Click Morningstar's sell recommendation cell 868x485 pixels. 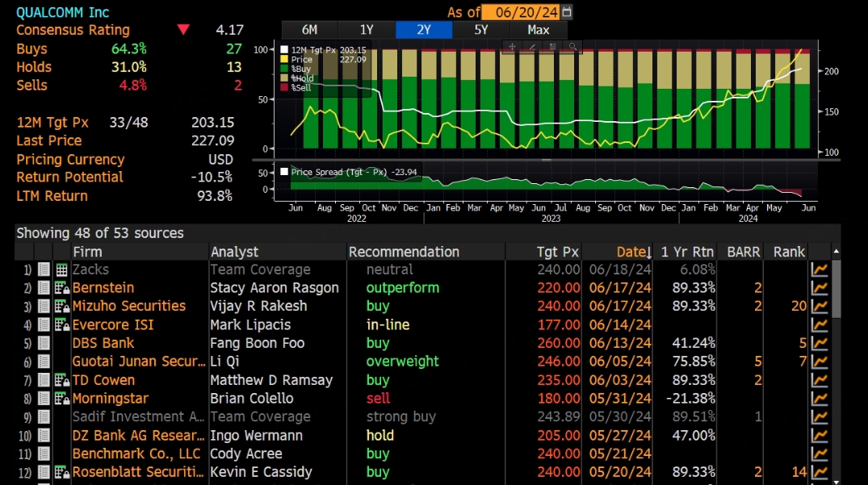tap(378, 399)
